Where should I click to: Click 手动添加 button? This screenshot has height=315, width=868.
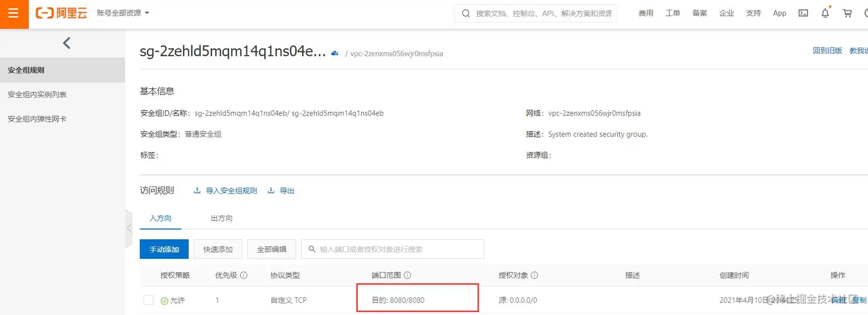(164, 249)
